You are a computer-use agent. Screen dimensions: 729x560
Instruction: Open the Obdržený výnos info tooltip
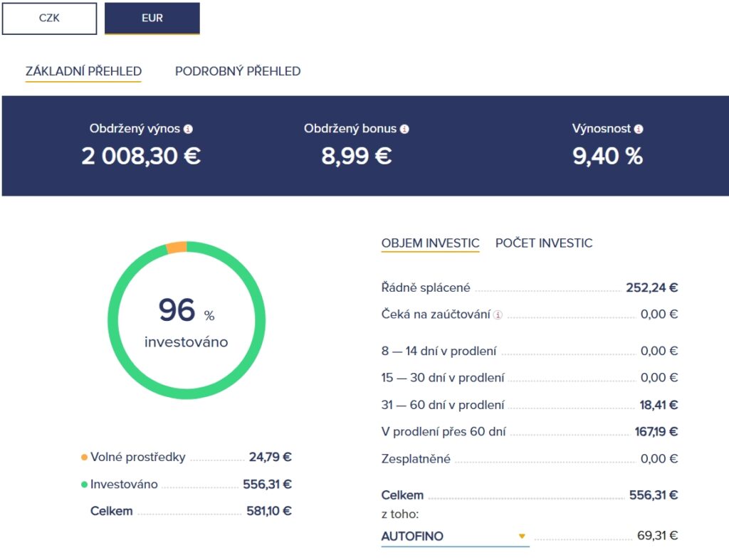point(187,129)
